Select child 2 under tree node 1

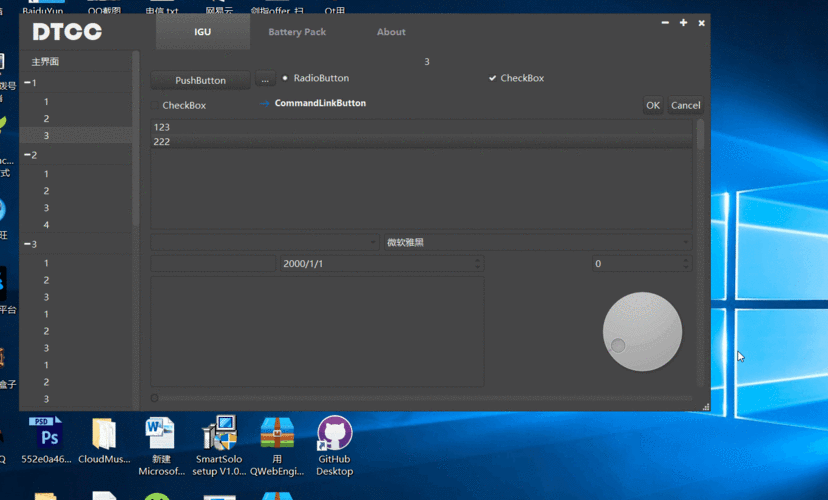click(46, 119)
